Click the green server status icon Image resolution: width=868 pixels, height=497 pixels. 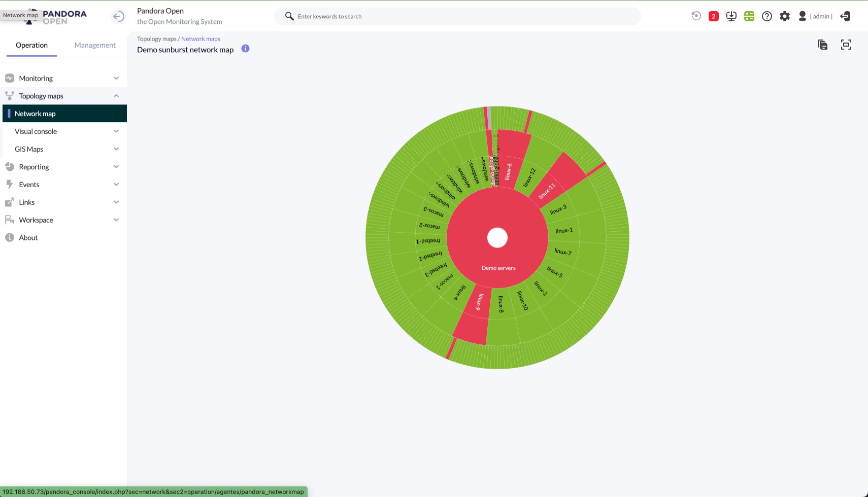pyautogui.click(x=749, y=16)
